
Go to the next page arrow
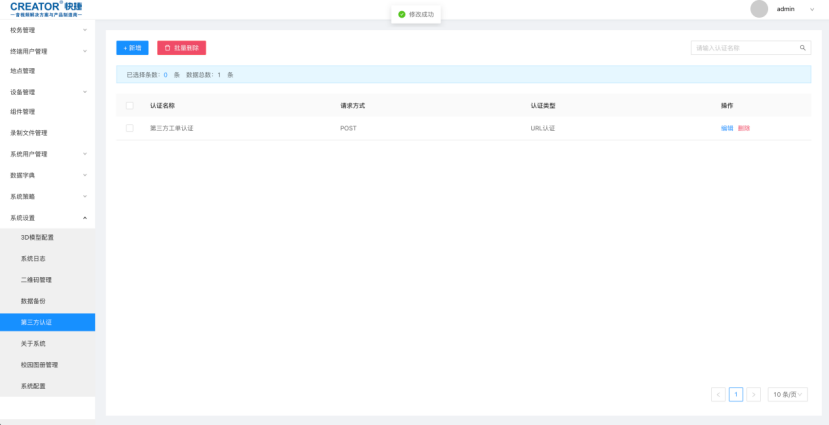pos(754,395)
